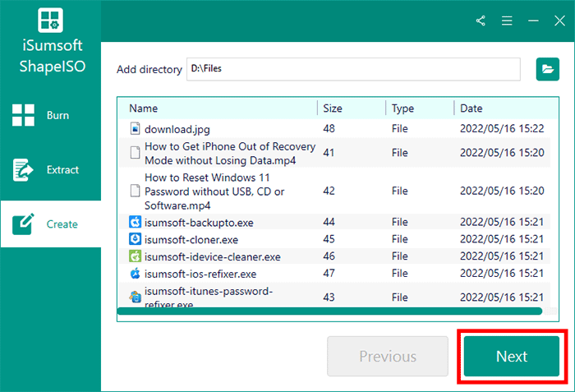This screenshot has width=575, height=392.
Task: Open the share icon in title bar
Action: (481, 21)
